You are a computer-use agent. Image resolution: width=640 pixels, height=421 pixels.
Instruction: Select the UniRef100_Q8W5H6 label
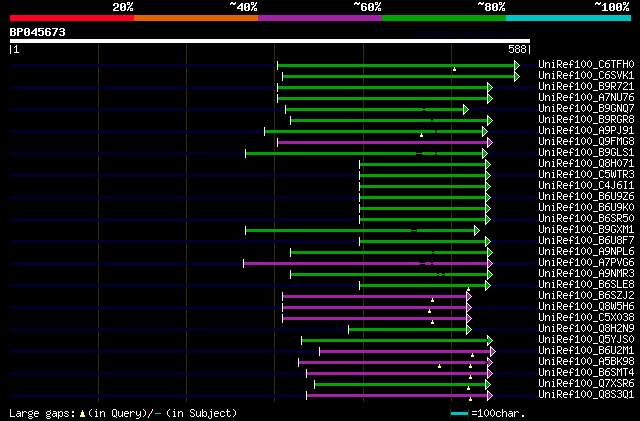586,307
